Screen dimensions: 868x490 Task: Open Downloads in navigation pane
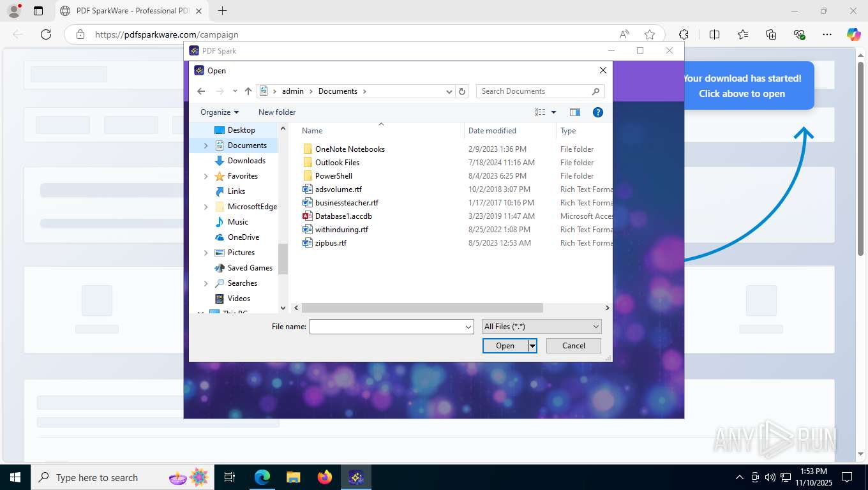tap(246, 161)
